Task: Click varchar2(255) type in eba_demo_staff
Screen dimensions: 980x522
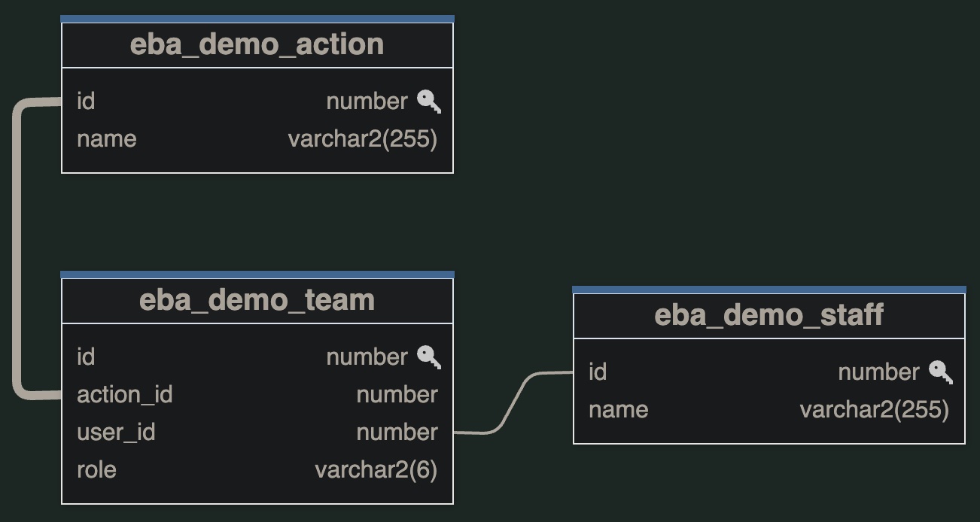Action: 874,410
